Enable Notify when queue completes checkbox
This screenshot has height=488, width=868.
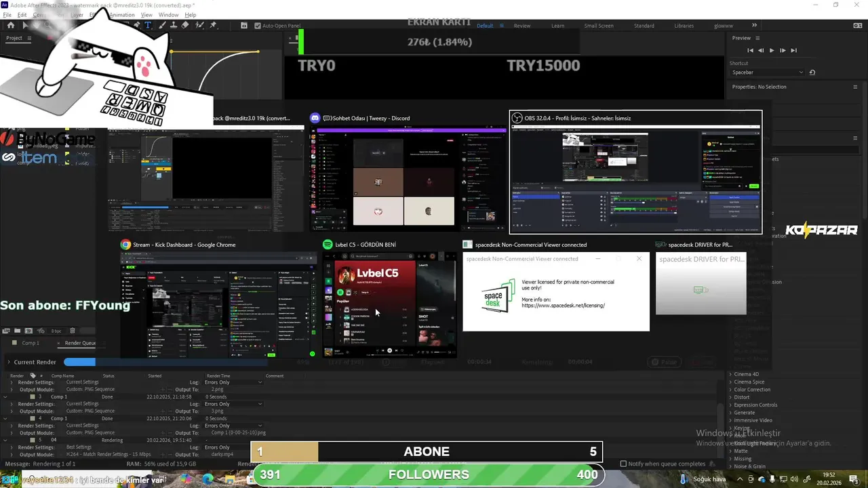[624, 464]
